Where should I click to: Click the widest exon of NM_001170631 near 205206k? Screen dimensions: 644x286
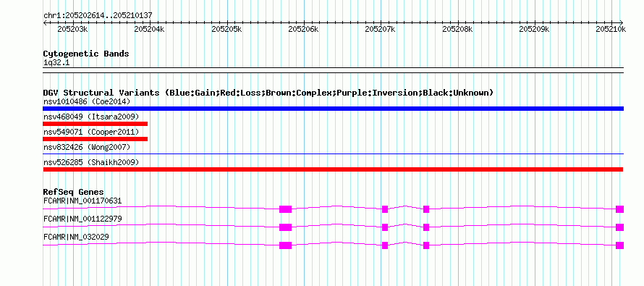coord(285,209)
